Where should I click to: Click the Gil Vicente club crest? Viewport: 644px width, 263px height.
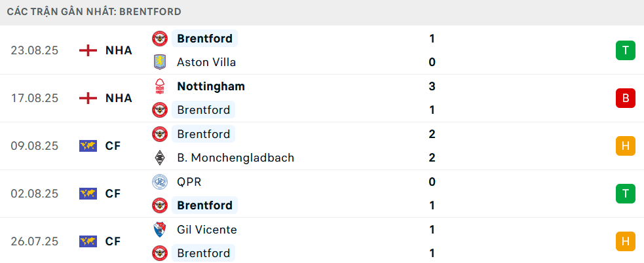(160, 230)
